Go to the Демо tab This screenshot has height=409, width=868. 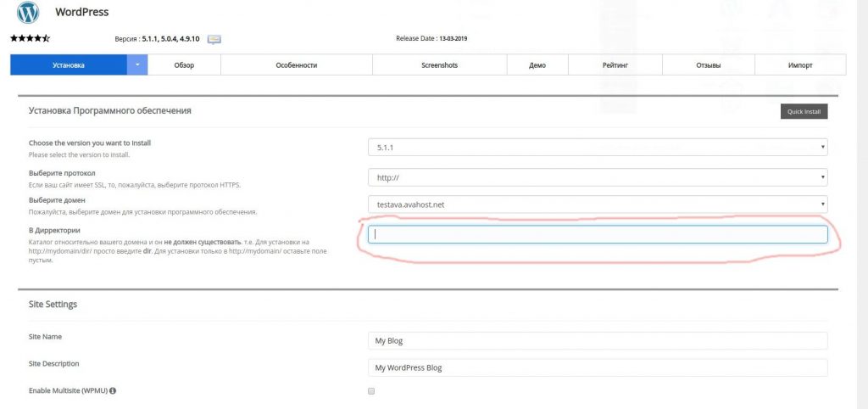pyautogui.click(x=537, y=64)
